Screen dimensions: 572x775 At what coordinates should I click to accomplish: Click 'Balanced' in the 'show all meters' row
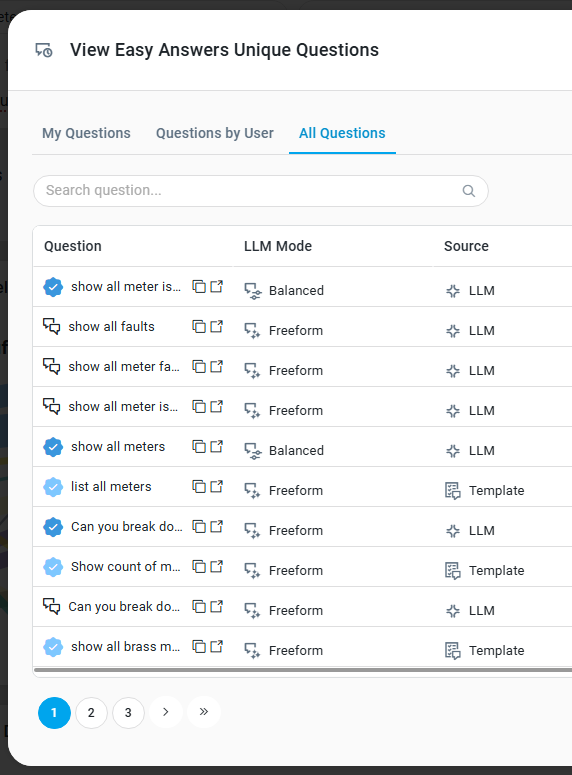296,451
